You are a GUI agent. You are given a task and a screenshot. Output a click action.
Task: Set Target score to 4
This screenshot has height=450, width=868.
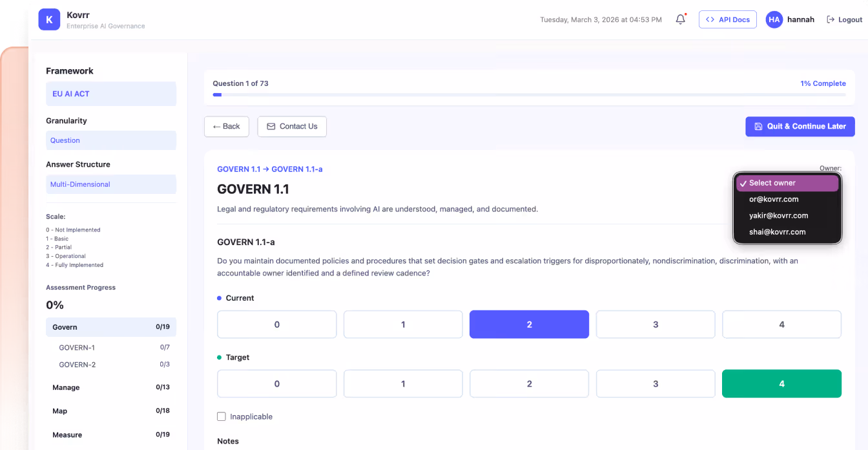(x=781, y=383)
